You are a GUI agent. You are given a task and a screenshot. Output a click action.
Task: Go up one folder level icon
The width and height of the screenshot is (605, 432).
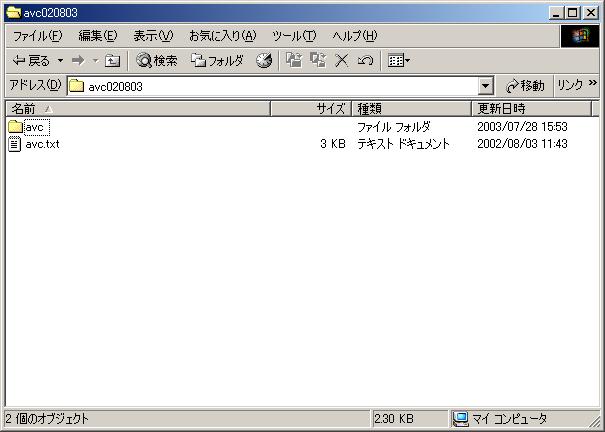(112, 61)
